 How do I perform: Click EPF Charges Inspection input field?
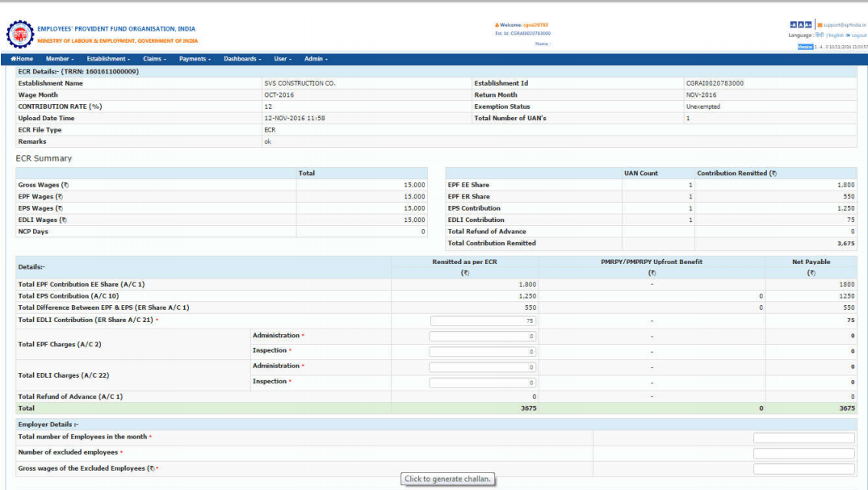pyautogui.click(x=483, y=352)
